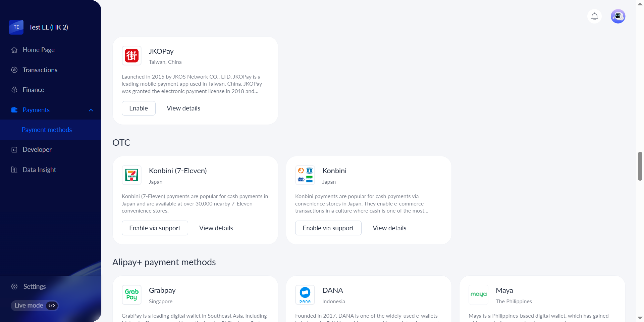
Task: Toggle the Live mode switch
Action: pos(52,306)
